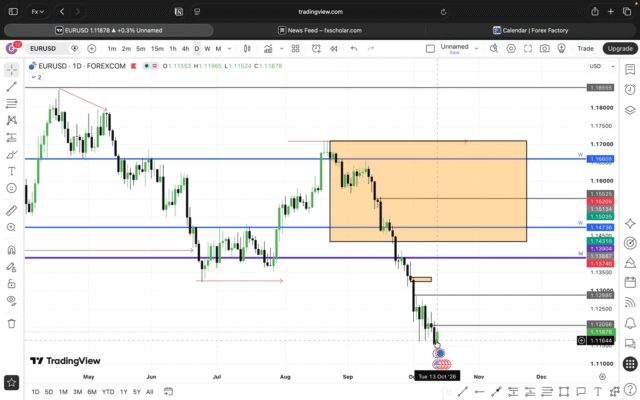This screenshot has height=400, width=640.
Task: Switch to 1m timeframe
Action: 112,49
